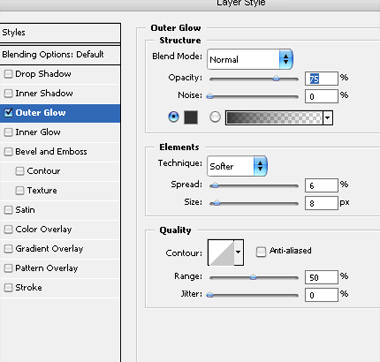Click the Jitter slider handle

[x=210, y=295]
